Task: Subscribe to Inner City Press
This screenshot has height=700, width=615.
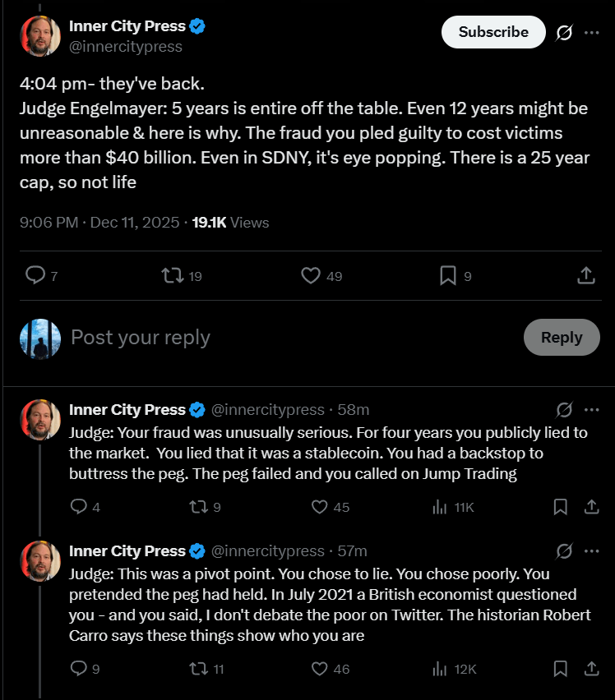Action: 493,32
